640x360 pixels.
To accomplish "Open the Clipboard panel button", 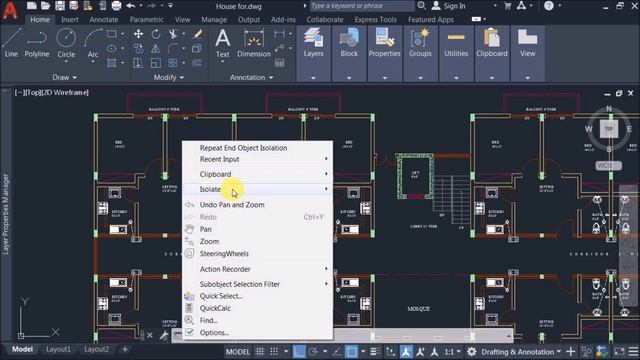I will (x=492, y=53).
